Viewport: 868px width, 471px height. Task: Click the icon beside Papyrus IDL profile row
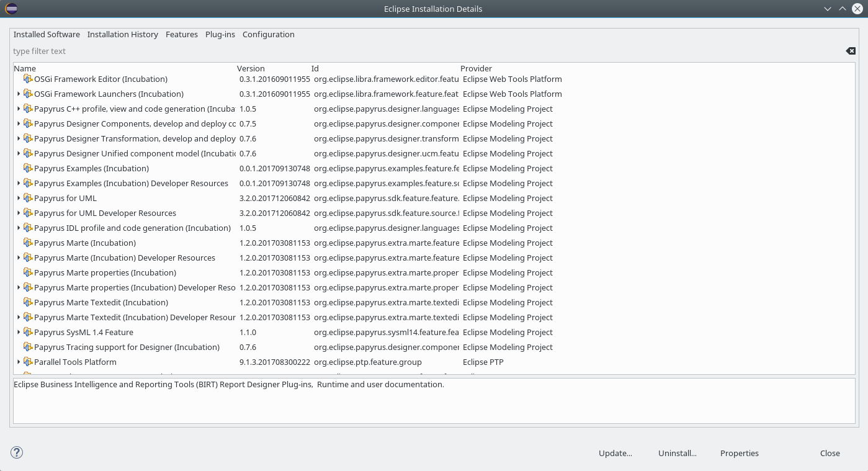28,228
